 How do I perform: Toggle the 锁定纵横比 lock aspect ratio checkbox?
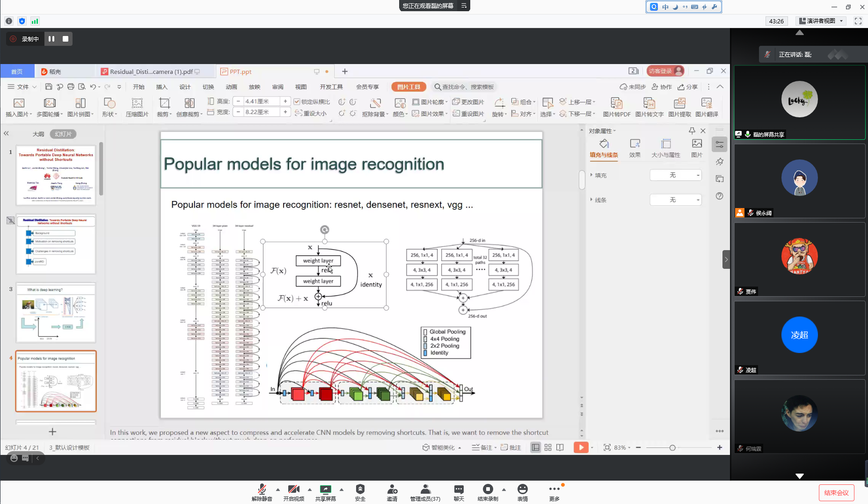pyautogui.click(x=297, y=101)
